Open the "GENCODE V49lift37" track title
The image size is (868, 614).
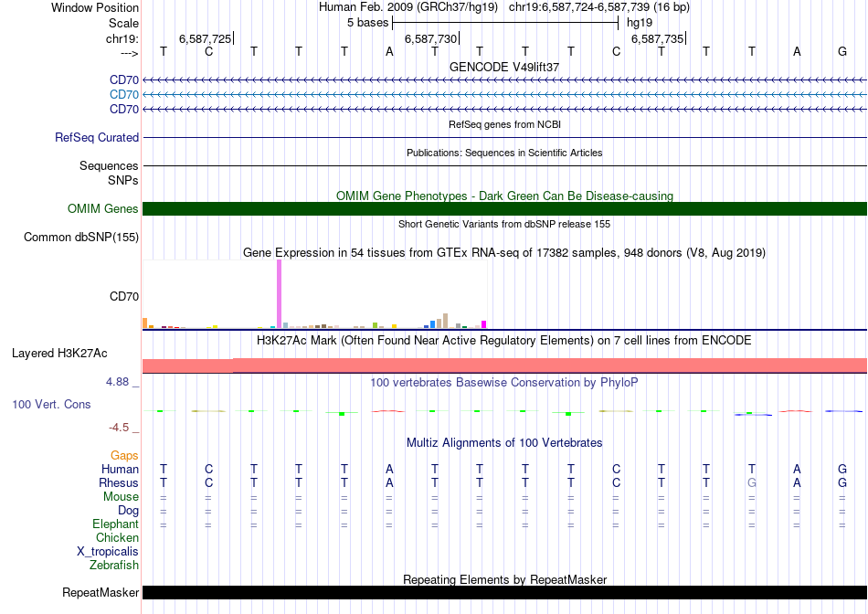pyautogui.click(x=504, y=67)
